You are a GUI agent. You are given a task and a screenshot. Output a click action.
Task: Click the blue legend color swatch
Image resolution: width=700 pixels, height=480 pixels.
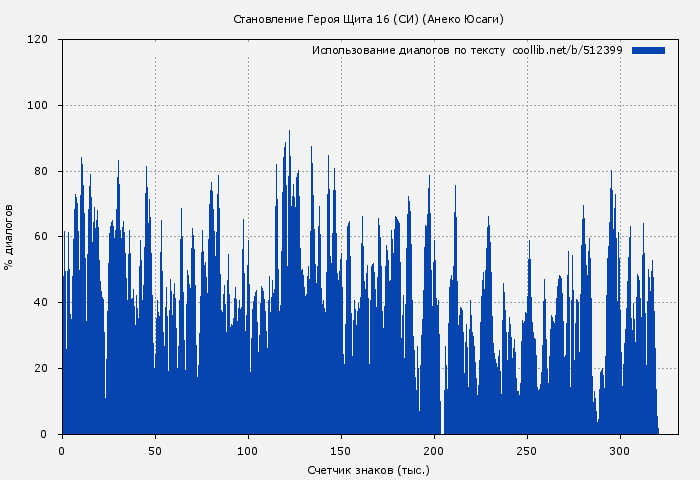tap(648, 50)
